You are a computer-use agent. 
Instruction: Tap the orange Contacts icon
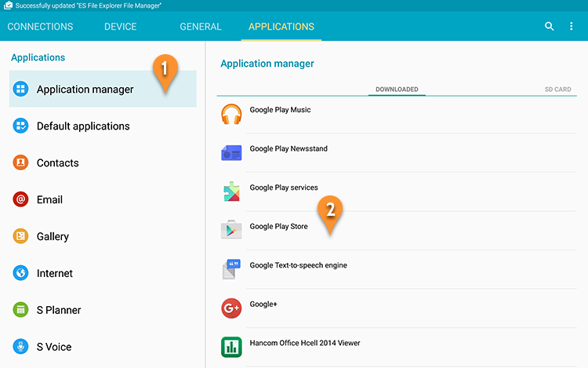[x=20, y=162]
